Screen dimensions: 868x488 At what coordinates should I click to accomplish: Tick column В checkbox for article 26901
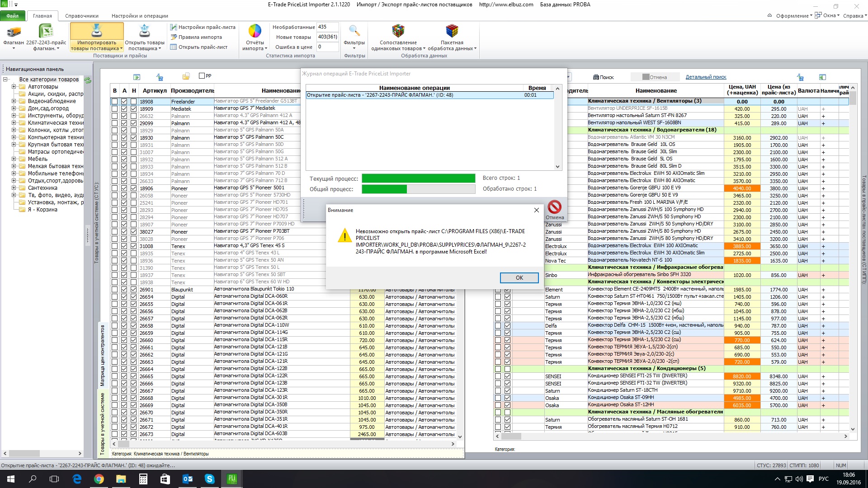(x=114, y=290)
